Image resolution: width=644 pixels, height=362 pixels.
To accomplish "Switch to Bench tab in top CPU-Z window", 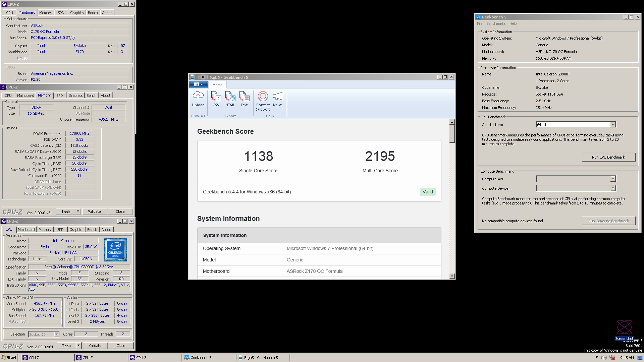I will tap(93, 13).
